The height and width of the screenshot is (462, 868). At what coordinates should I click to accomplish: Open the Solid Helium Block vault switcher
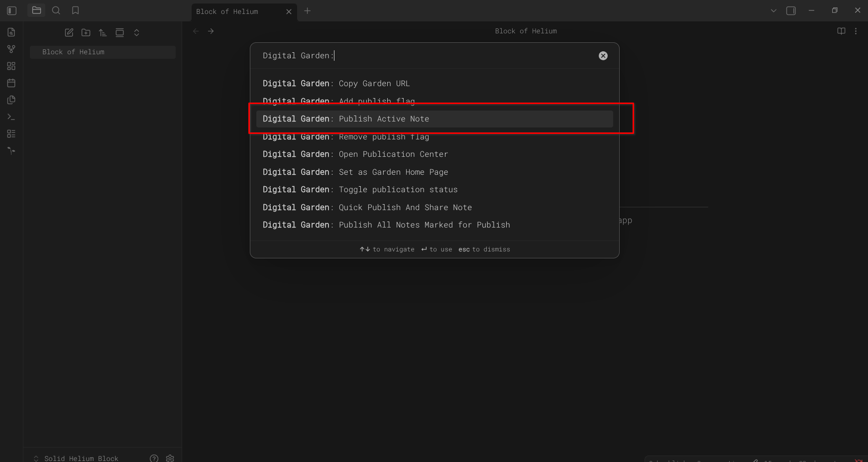point(76,458)
